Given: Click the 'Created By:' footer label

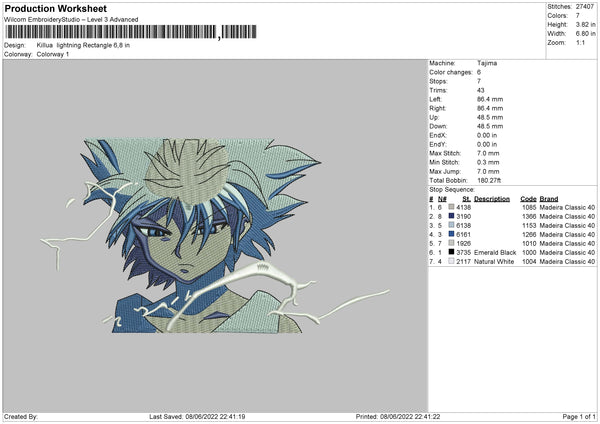Looking at the screenshot, I should pos(21,416).
